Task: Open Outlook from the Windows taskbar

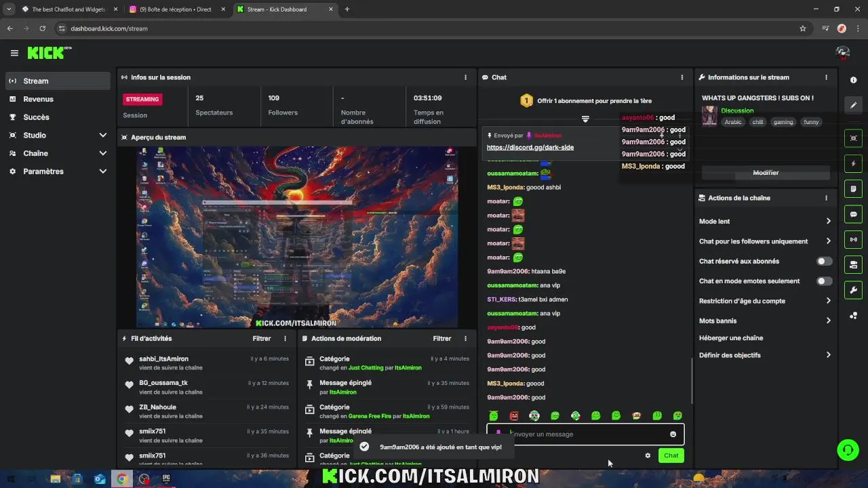Action: (x=100, y=479)
